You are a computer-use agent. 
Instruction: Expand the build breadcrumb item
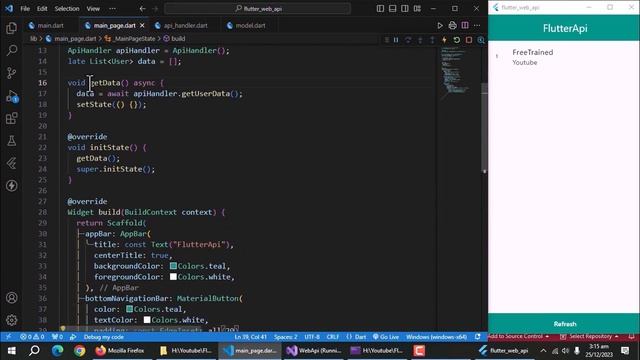pos(174,39)
